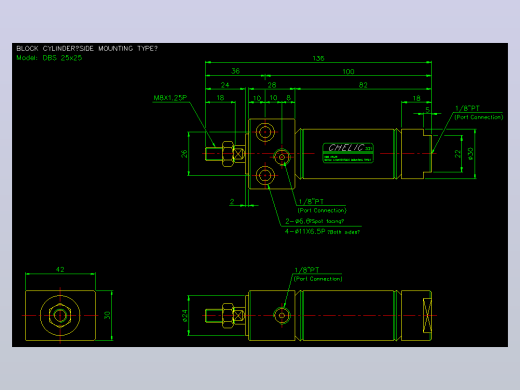Select the 136 overall length dimension
Screen dimensions: 520x390
(318, 58)
